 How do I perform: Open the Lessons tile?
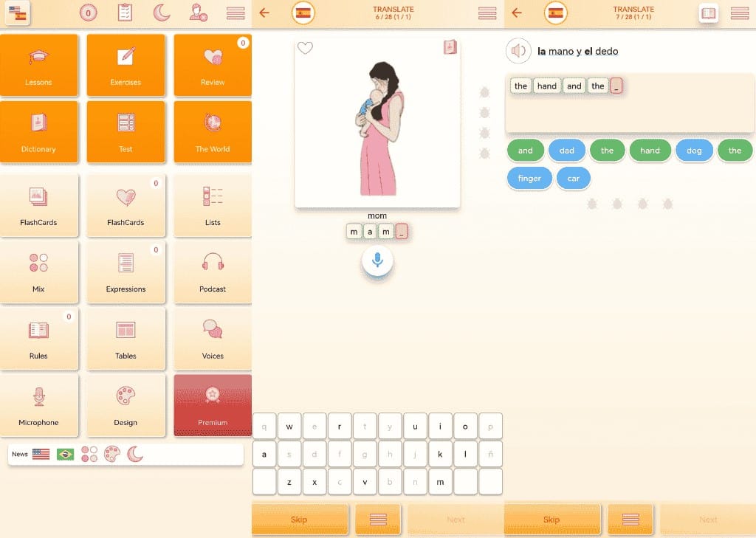point(38,65)
